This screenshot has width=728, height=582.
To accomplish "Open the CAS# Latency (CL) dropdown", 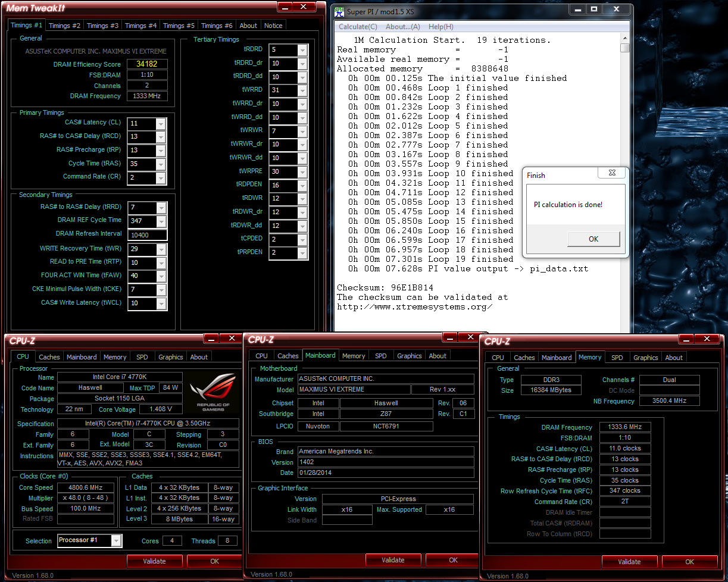I will tap(161, 123).
